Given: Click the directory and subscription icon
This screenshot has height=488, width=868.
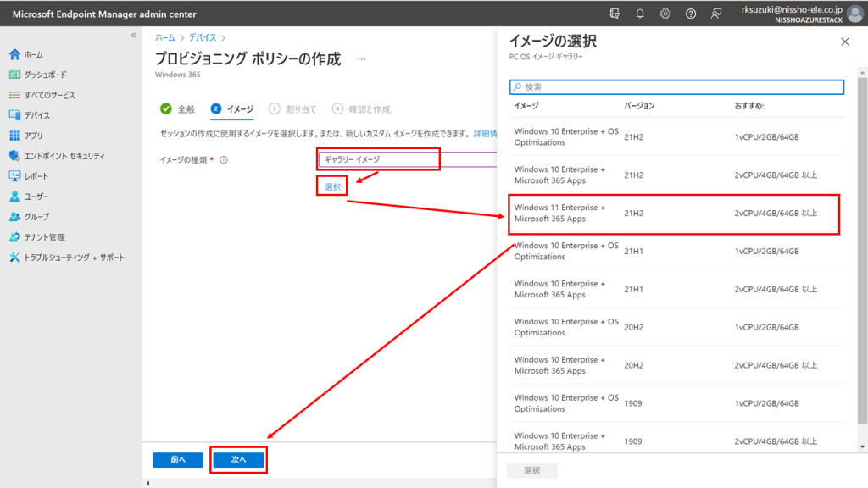Looking at the screenshot, I should [x=615, y=14].
